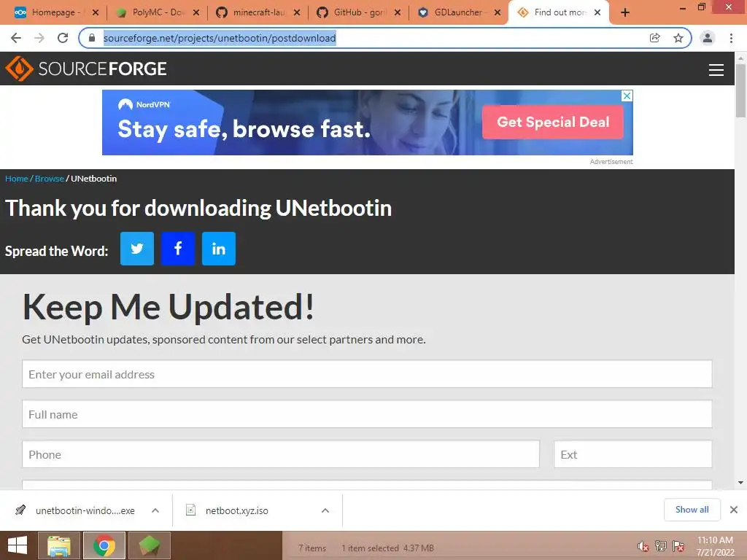Open the Windows Start menu
This screenshot has width=747, height=560.
point(18,545)
